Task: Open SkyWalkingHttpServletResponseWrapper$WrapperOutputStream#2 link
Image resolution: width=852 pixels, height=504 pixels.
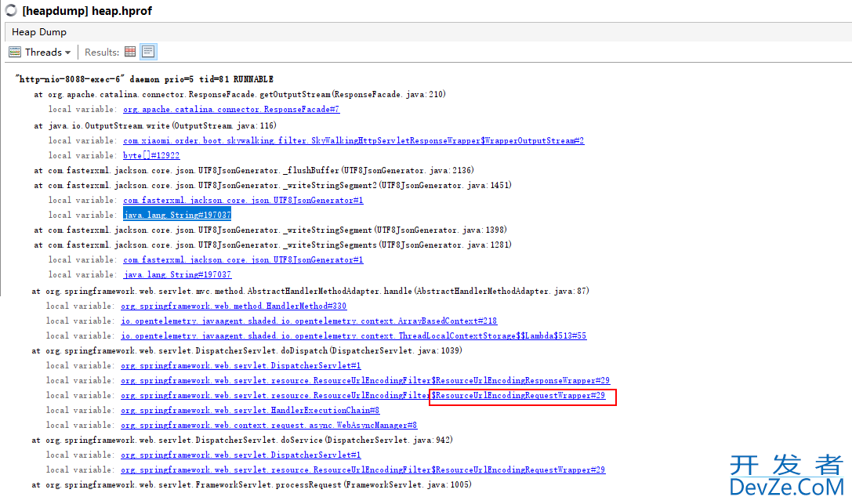Action: [353, 140]
